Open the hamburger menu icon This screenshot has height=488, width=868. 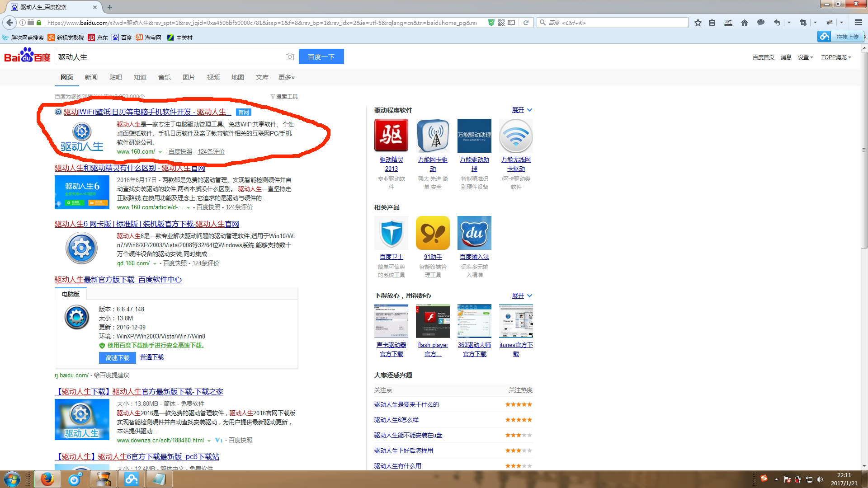[x=858, y=23]
